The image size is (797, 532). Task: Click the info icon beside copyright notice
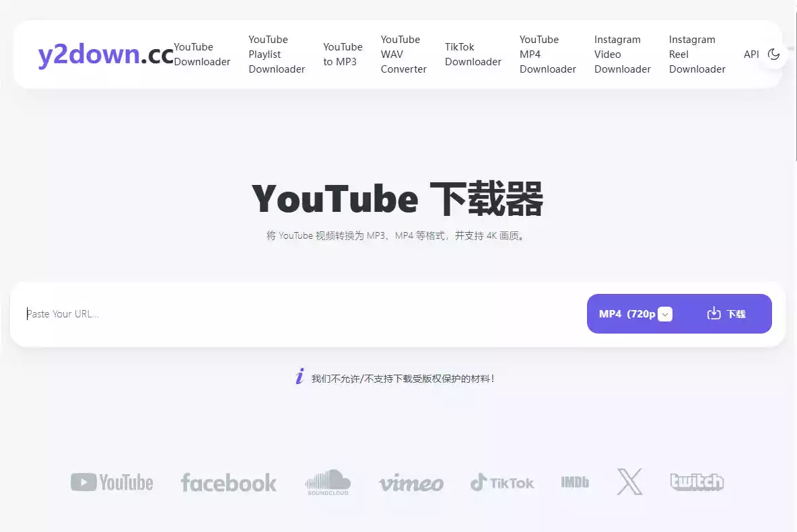coord(300,376)
